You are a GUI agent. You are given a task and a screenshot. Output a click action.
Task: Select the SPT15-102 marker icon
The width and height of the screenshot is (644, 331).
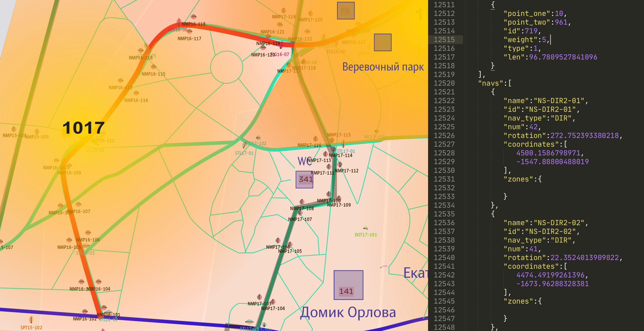[x=31, y=320]
